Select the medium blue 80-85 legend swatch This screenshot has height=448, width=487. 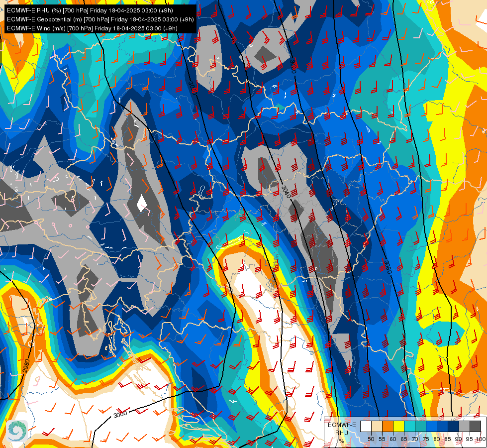442,426
